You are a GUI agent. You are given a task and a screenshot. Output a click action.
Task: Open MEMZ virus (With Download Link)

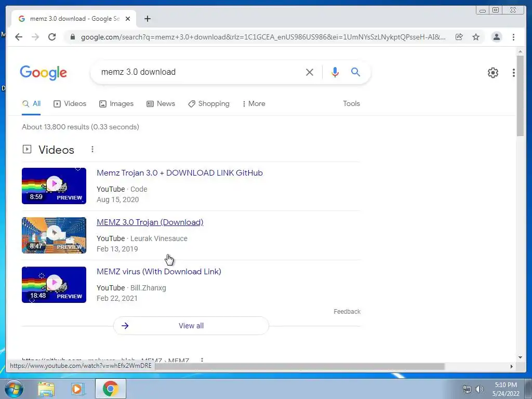click(x=159, y=272)
